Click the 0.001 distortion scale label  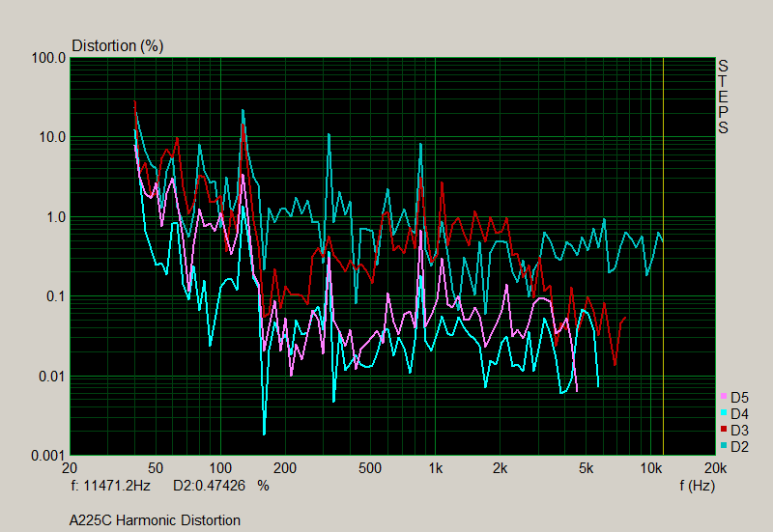tap(48, 456)
